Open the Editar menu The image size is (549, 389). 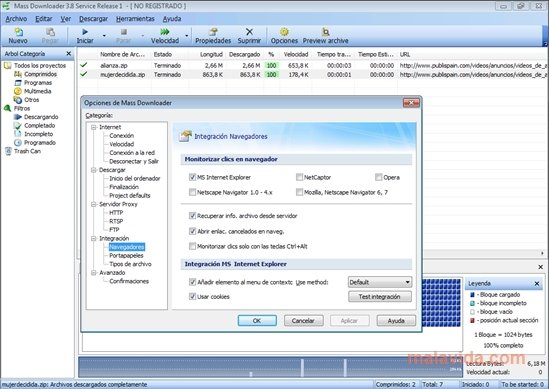click(44, 19)
